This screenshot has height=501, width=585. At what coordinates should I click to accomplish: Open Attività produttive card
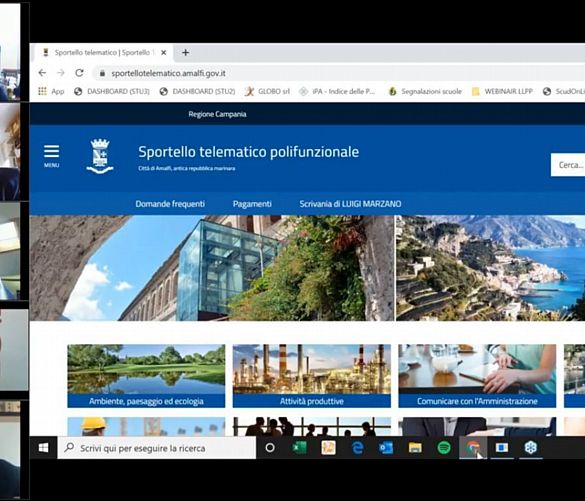[x=312, y=376]
